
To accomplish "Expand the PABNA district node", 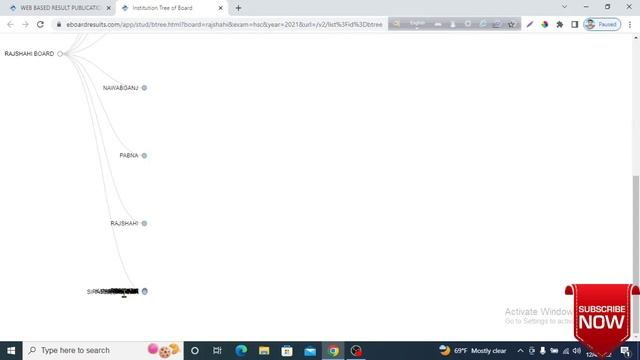I will [x=144, y=156].
